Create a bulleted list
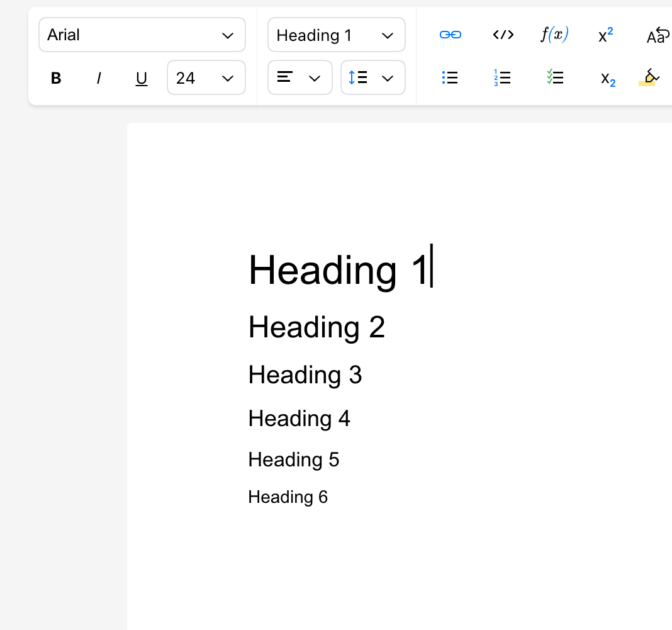 (450, 77)
